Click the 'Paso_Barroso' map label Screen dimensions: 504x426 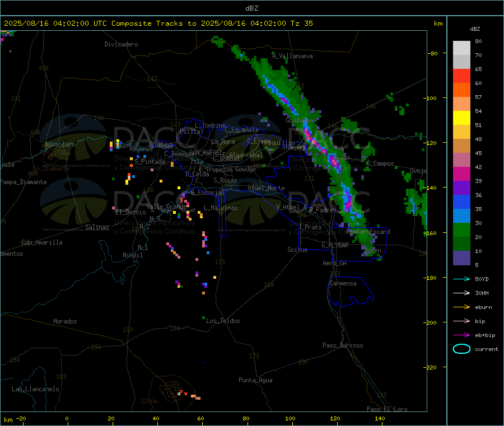click(343, 345)
